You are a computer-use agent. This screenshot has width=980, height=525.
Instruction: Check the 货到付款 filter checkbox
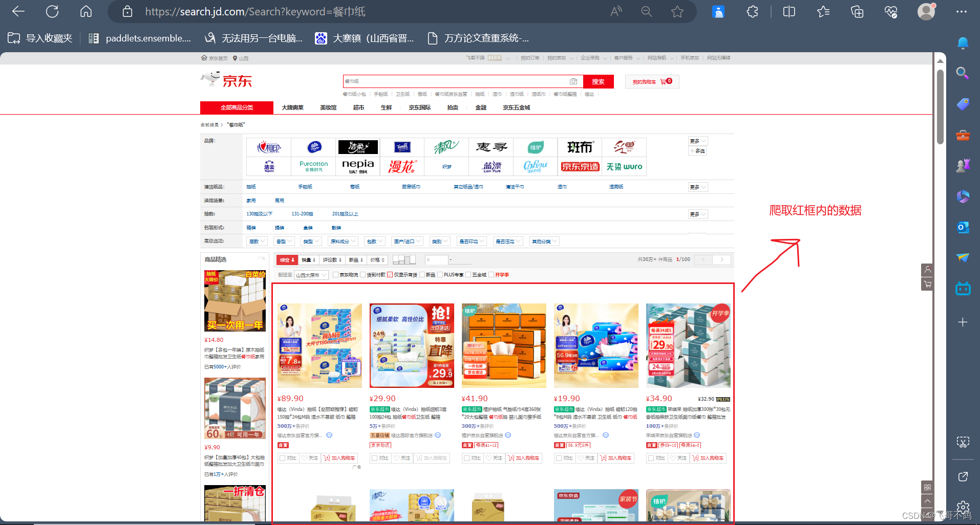363,275
